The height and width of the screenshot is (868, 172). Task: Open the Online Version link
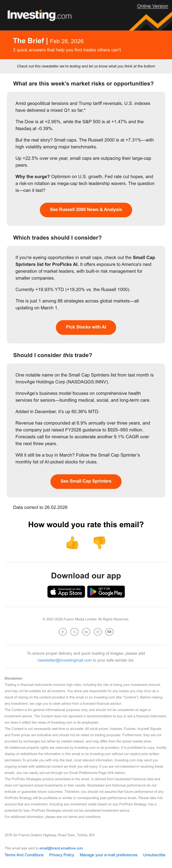(x=152, y=6)
